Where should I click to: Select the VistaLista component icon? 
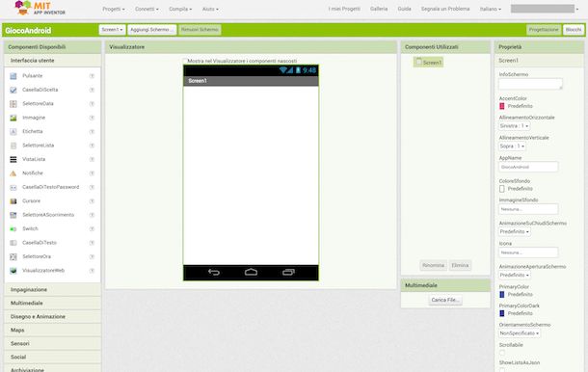click(x=13, y=159)
